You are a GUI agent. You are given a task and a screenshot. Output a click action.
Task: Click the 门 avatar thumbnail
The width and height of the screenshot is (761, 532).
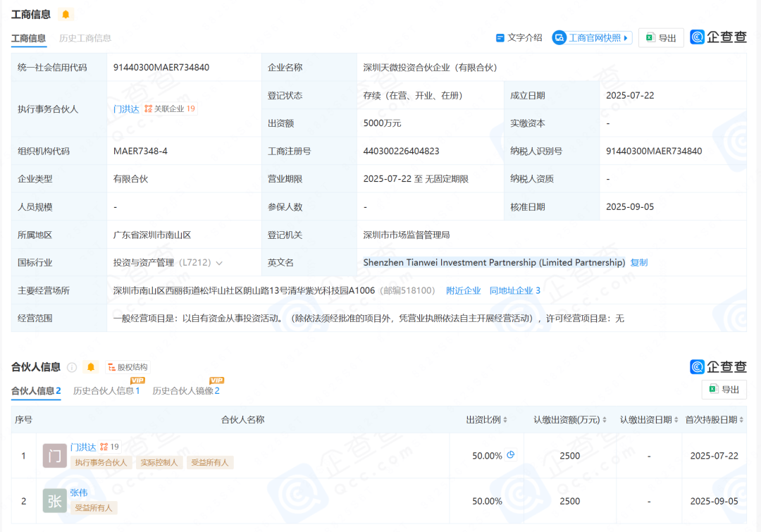pos(55,456)
